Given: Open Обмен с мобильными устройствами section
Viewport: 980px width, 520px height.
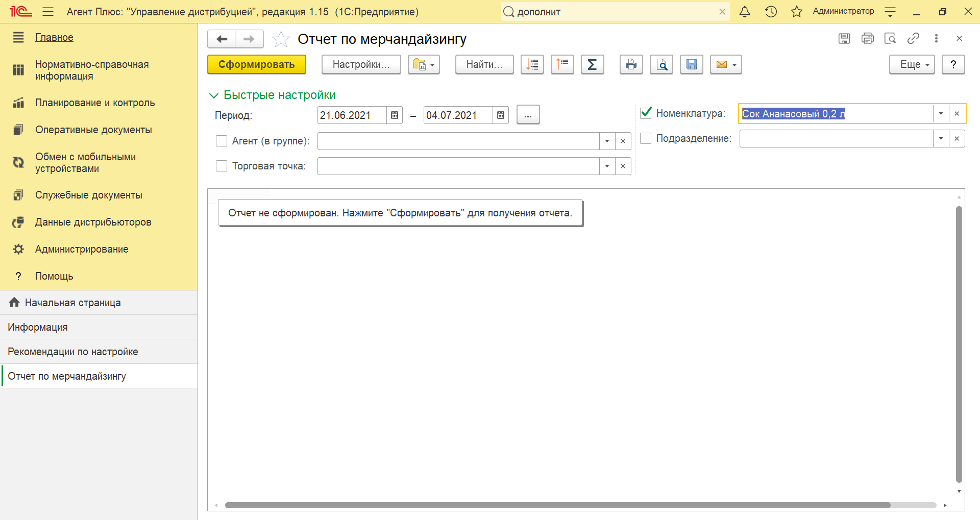Looking at the screenshot, I should (85, 162).
